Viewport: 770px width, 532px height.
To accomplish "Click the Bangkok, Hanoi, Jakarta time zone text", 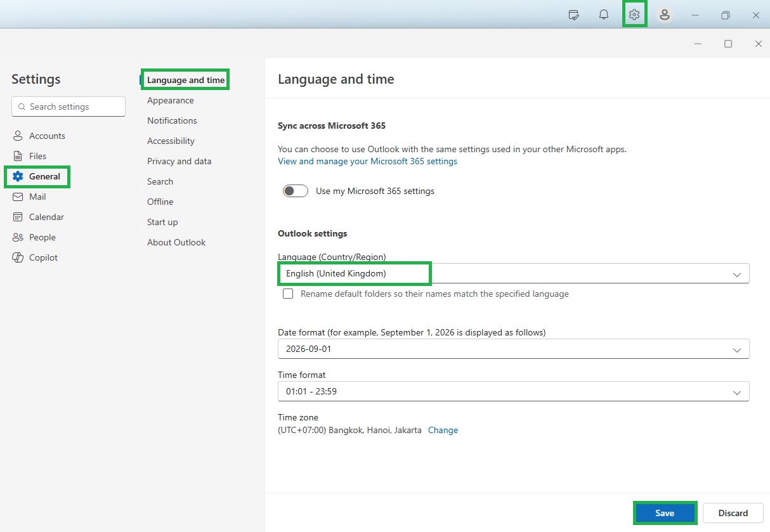I will pos(349,430).
